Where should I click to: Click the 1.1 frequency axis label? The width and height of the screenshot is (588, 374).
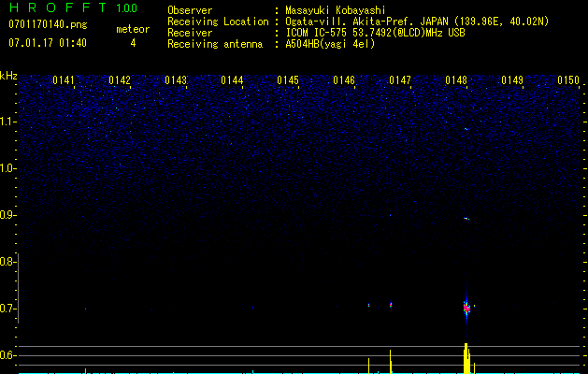click(x=8, y=122)
